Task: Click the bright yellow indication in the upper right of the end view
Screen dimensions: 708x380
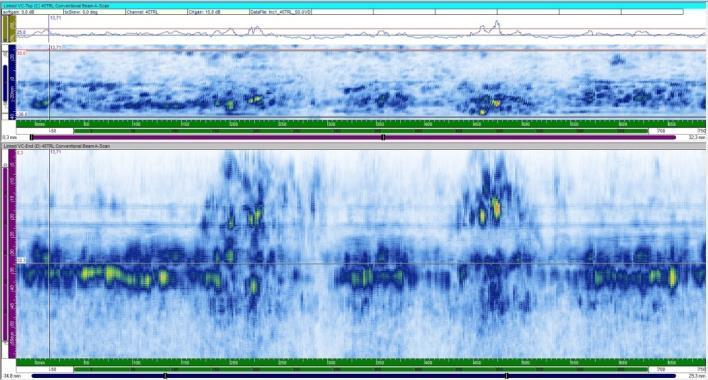Action: pyautogui.click(x=496, y=208)
